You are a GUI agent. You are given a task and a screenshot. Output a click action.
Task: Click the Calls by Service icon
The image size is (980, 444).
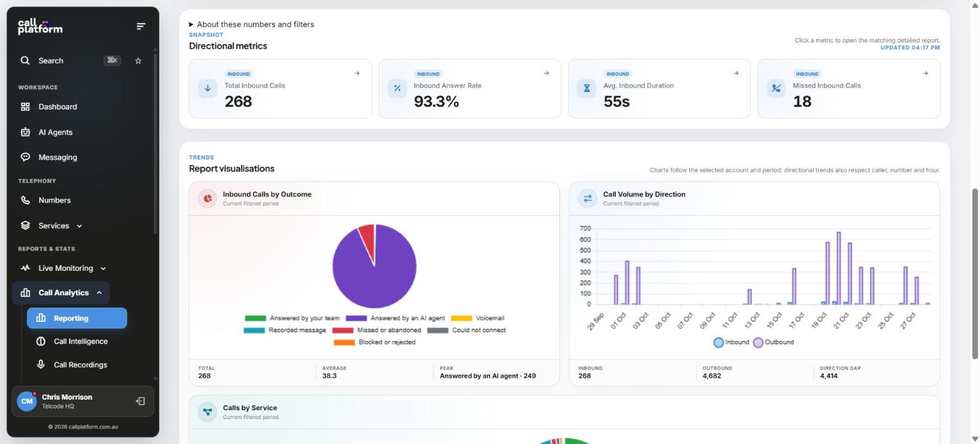pos(207,411)
